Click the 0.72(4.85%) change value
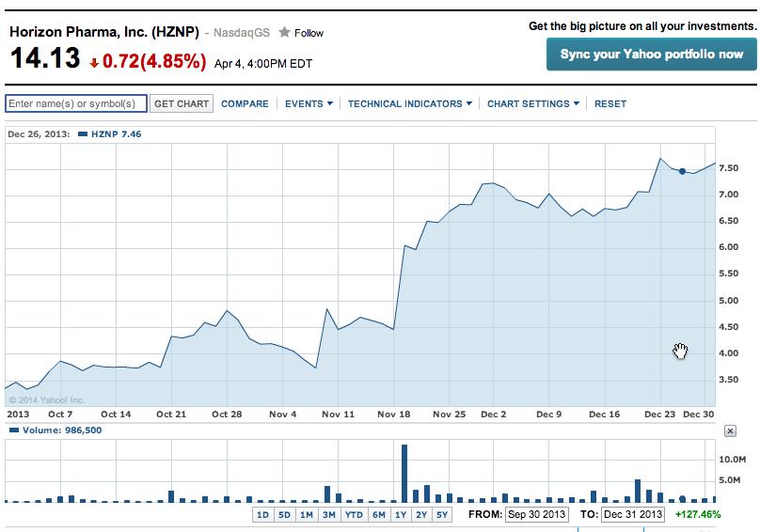Image resolution: width=760 pixels, height=532 pixels. (154, 61)
